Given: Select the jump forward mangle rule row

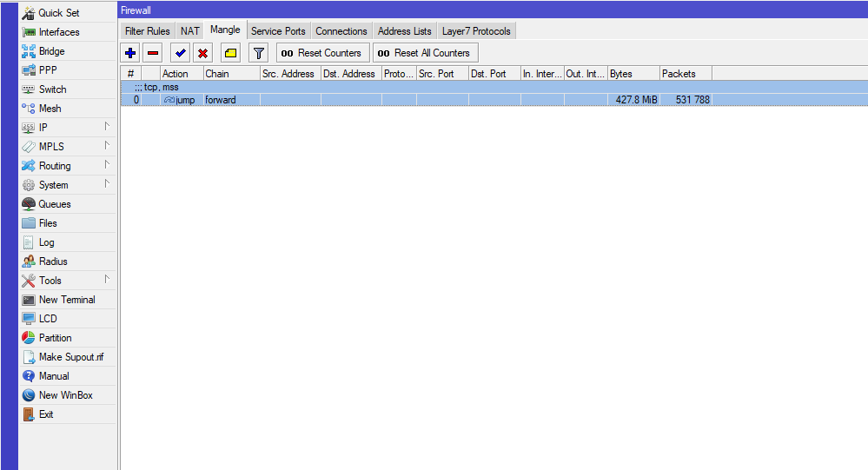Looking at the screenshot, I should [x=348, y=100].
